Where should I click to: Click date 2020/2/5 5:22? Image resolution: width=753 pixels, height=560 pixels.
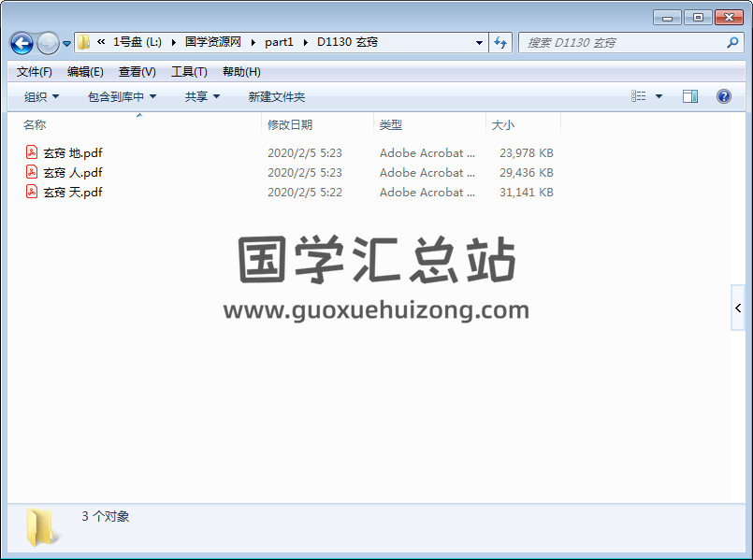305,193
